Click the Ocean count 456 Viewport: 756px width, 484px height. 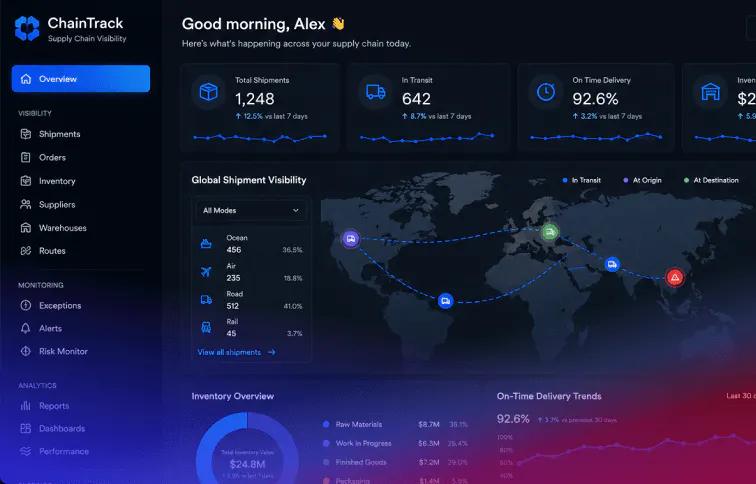(x=234, y=250)
